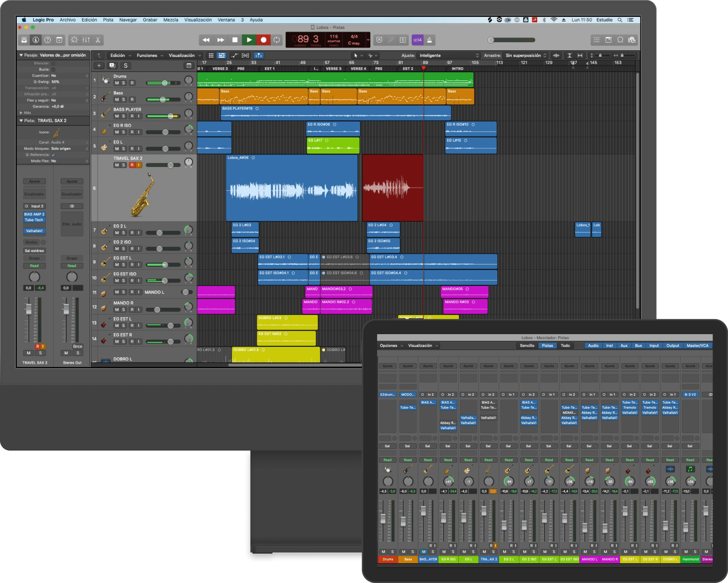
Task: Switch mixer view to Sencillo tab
Action: click(527, 346)
